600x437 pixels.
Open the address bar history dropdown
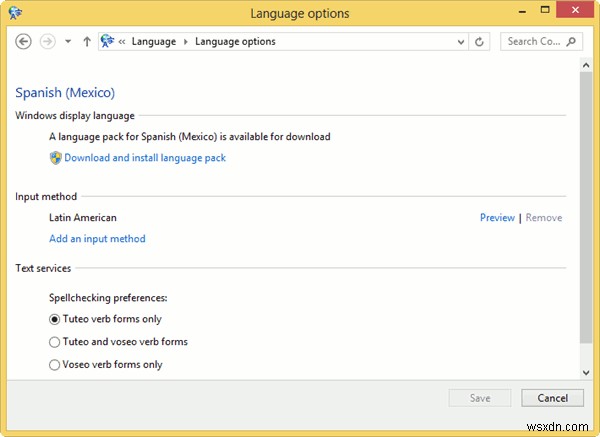461,42
